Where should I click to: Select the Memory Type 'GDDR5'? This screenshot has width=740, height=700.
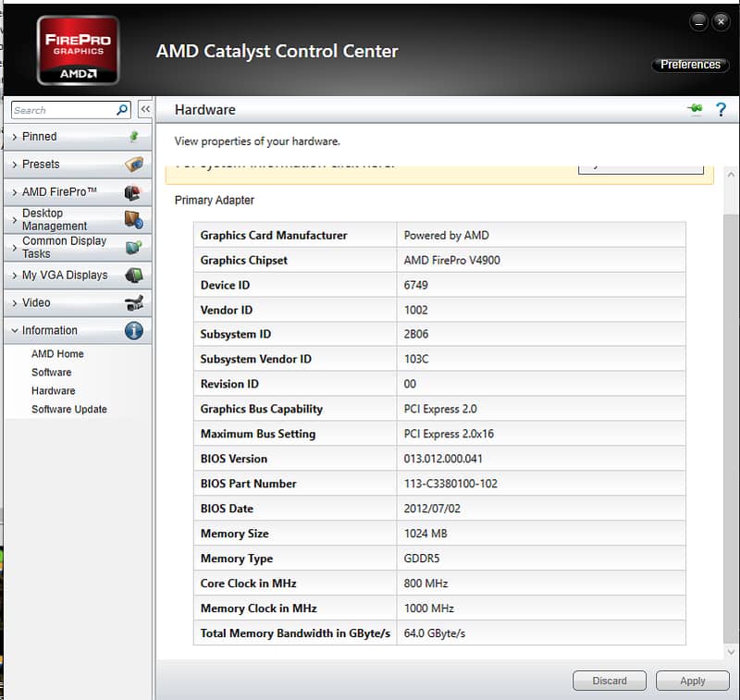coord(422,559)
